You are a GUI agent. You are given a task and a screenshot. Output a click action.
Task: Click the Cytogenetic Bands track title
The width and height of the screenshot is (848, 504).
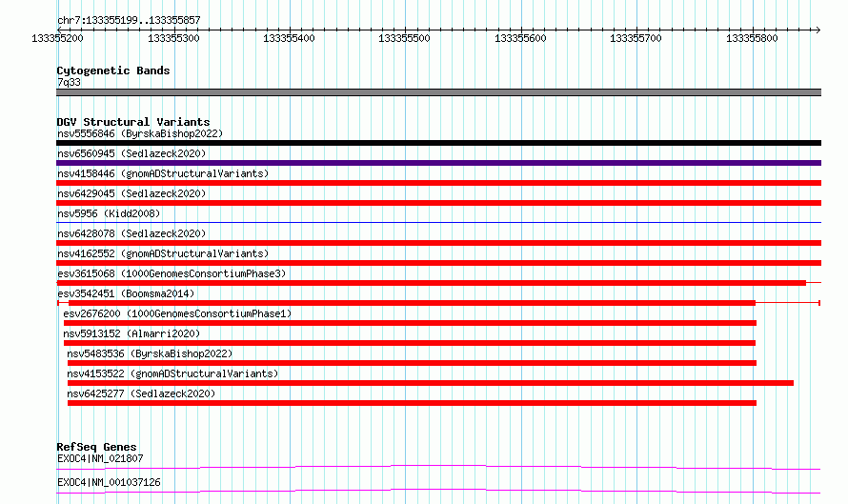click(113, 71)
